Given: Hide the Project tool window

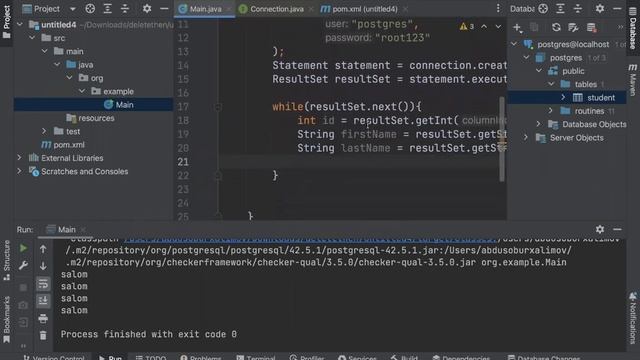Looking at the screenshot, I should 164,9.
